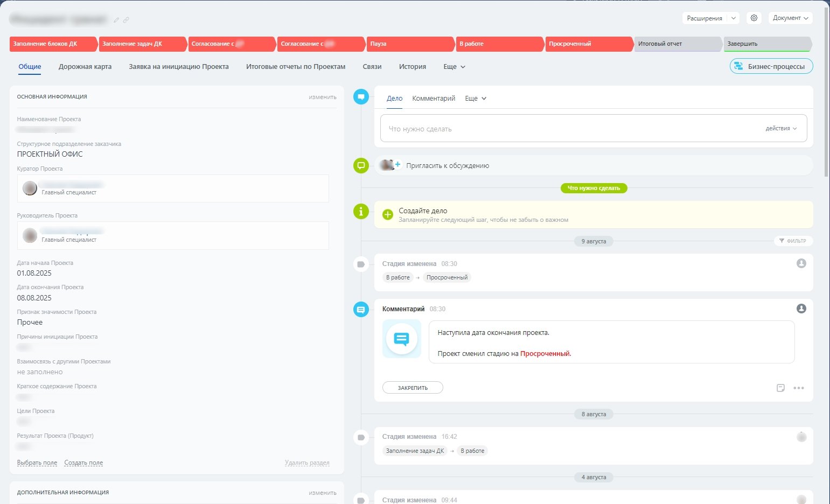Image resolution: width=830 pixels, height=504 pixels.
Task: Click the green chat icon beside the invite row
Action: pos(361,165)
